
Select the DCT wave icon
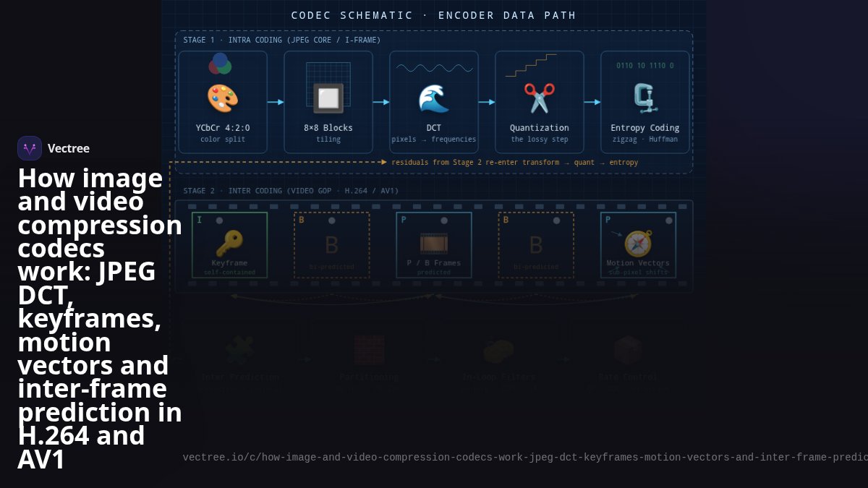tap(434, 98)
